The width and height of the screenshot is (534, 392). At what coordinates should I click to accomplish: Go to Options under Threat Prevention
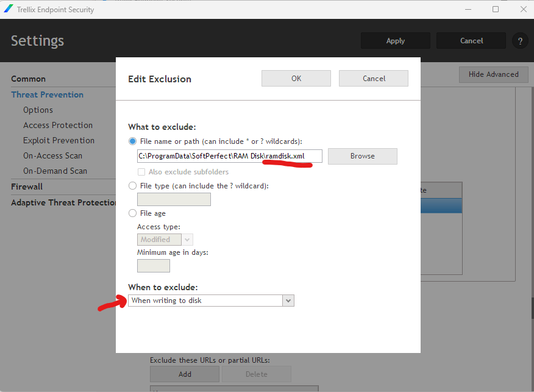[38, 110]
